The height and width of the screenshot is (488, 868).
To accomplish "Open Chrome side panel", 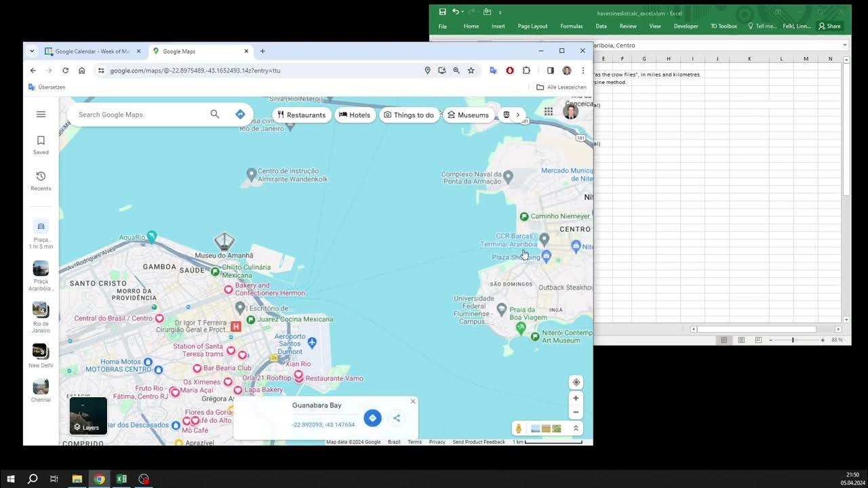I will coord(550,70).
